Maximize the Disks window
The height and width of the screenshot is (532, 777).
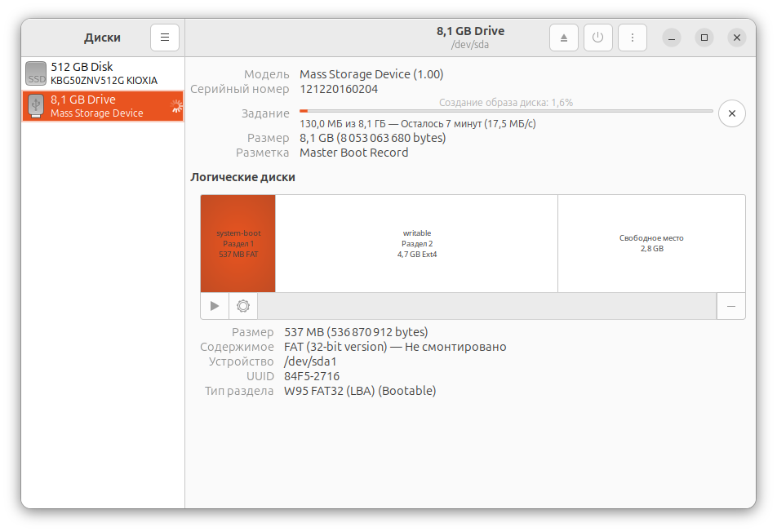tap(704, 38)
